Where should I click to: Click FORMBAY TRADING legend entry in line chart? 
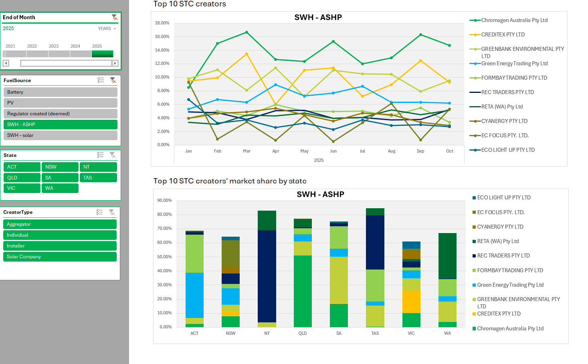click(508, 78)
